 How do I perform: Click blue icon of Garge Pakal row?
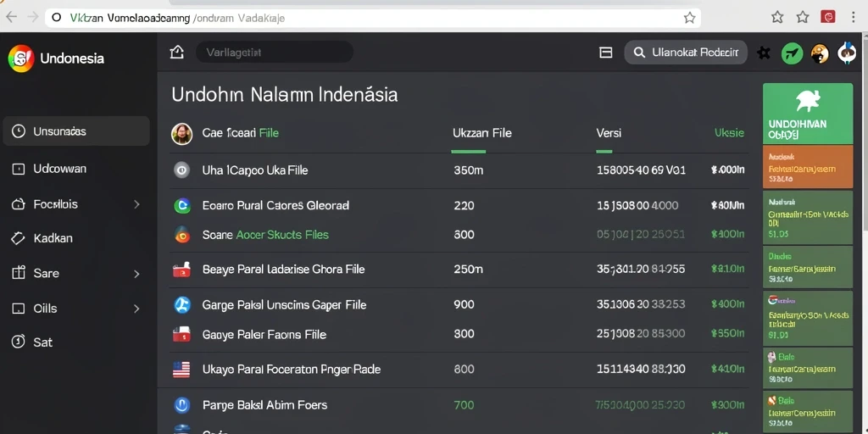181,304
